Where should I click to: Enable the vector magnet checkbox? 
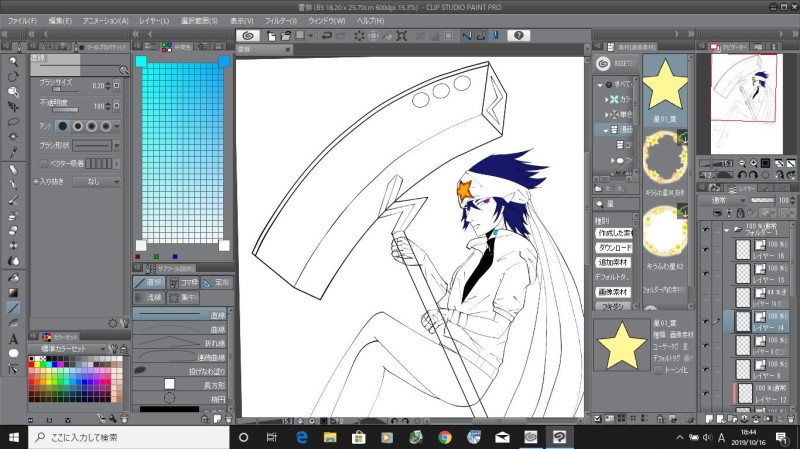(x=43, y=164)
